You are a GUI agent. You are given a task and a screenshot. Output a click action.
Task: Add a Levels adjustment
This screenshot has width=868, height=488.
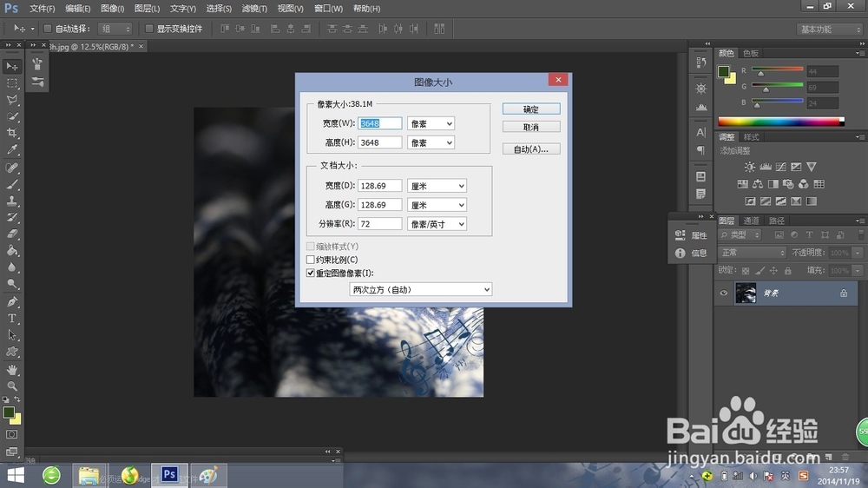pyautogui.click(x=766, y=167)
